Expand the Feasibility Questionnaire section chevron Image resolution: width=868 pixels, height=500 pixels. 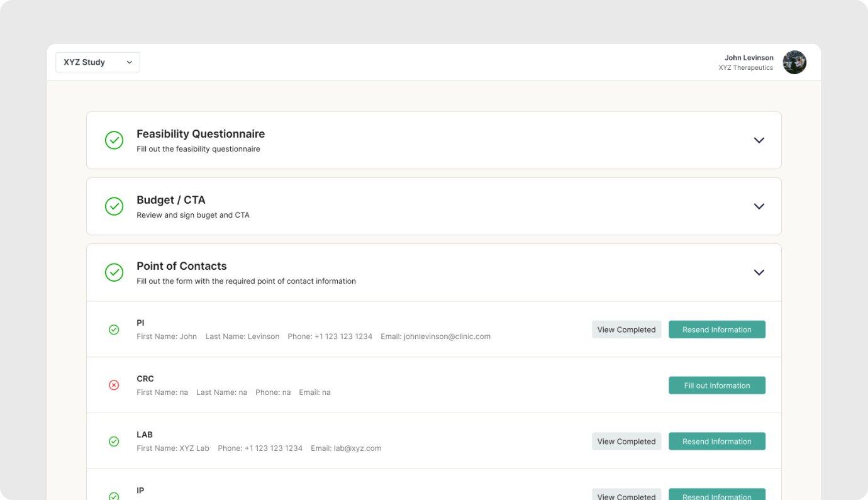click(x=759, y=140)
